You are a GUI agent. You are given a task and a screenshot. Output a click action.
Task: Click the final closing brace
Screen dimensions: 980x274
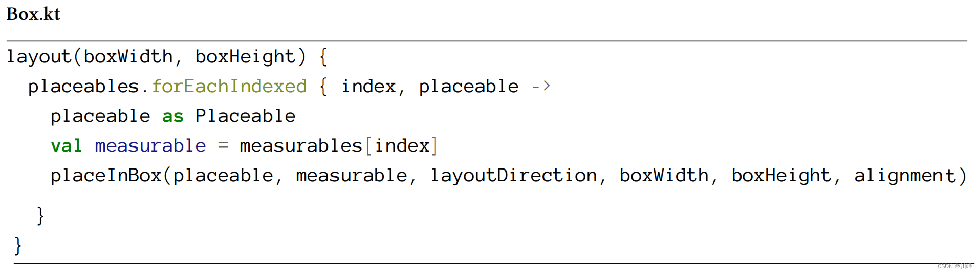(x=18, y=245)
